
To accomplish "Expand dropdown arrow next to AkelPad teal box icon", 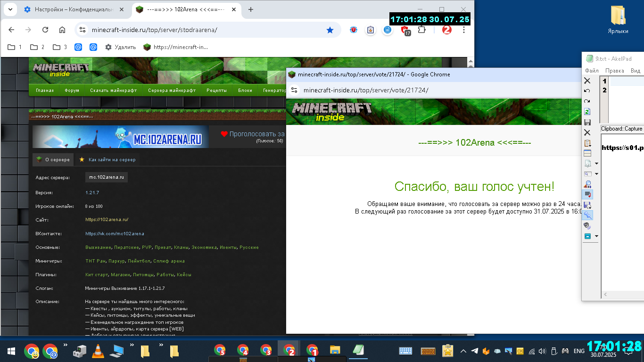I will coord(596,236).
